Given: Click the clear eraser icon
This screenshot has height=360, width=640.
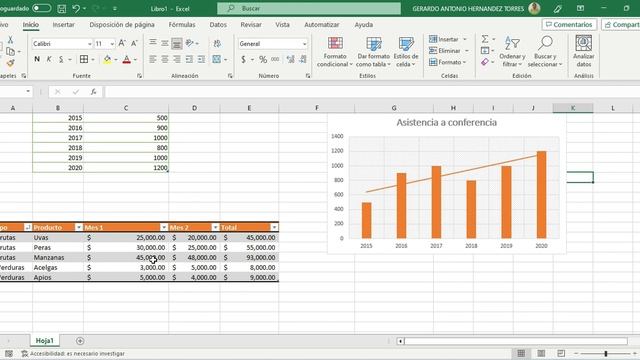Looking at the screenshot, I should (484, 62).
